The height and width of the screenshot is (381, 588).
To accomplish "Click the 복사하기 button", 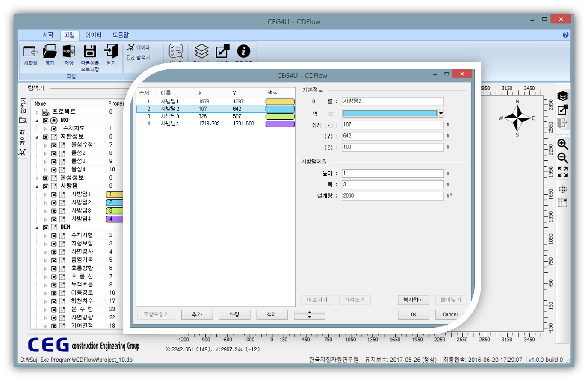I will coord(413,300).
